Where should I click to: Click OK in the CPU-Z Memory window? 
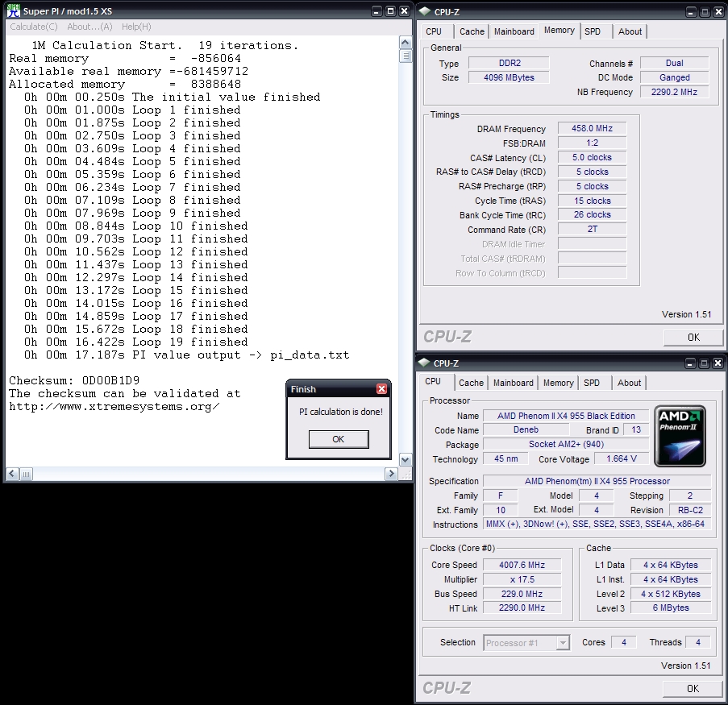point(693,337)
